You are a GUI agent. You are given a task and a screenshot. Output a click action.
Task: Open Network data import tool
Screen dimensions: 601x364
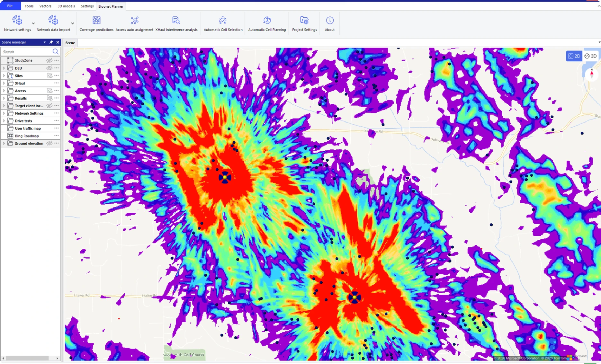(53, 23)
